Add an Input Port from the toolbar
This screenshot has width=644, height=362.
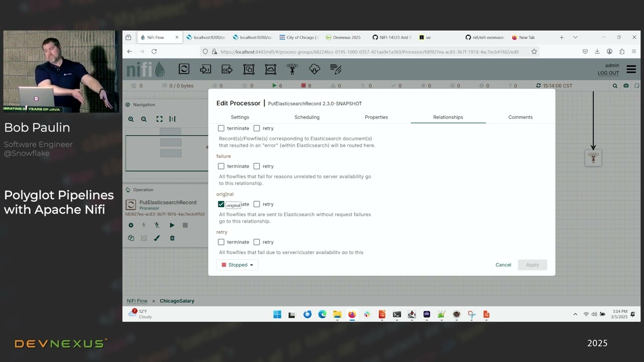205,69
